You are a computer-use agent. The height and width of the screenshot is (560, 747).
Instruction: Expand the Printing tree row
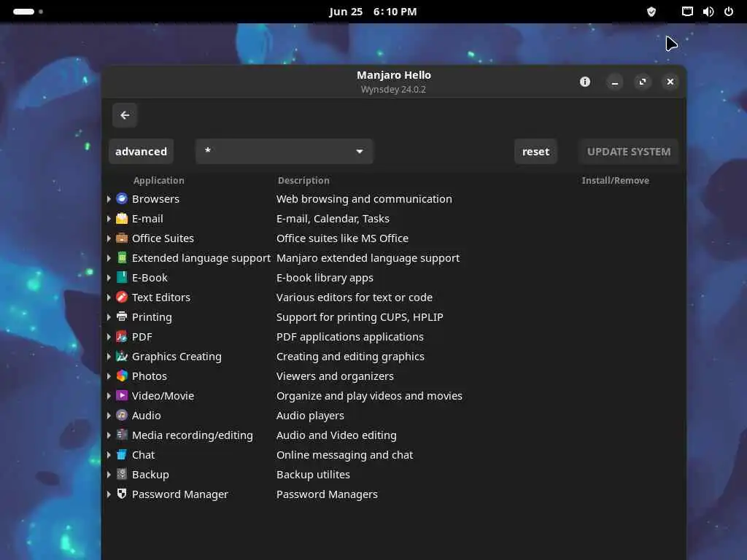point(109,317)
